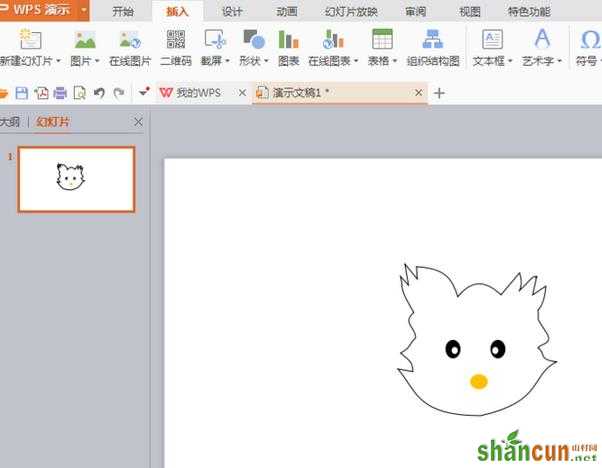Print the document using printer icon
The width and height of the screenshot is (602, 468).
60,93
